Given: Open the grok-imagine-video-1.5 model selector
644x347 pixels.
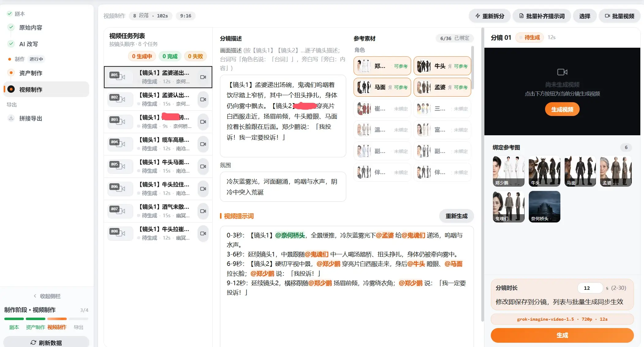Looking at the screenshot, I should [562, 319].
